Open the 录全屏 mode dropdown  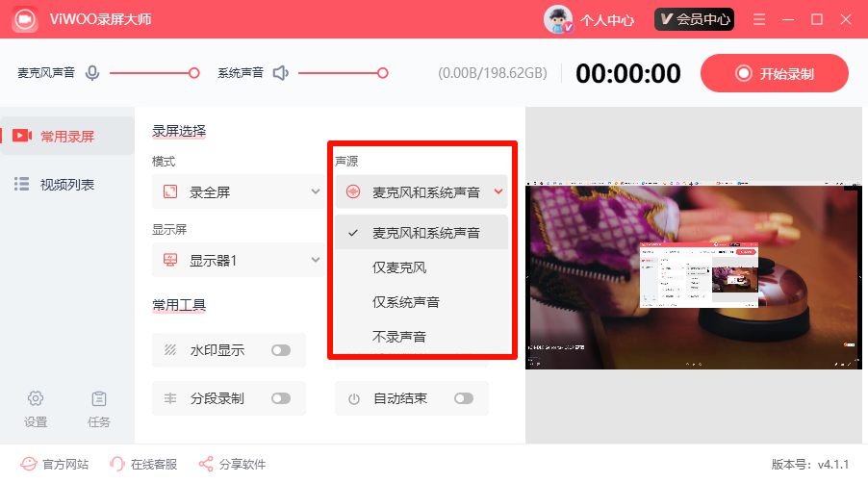(239, 192)
